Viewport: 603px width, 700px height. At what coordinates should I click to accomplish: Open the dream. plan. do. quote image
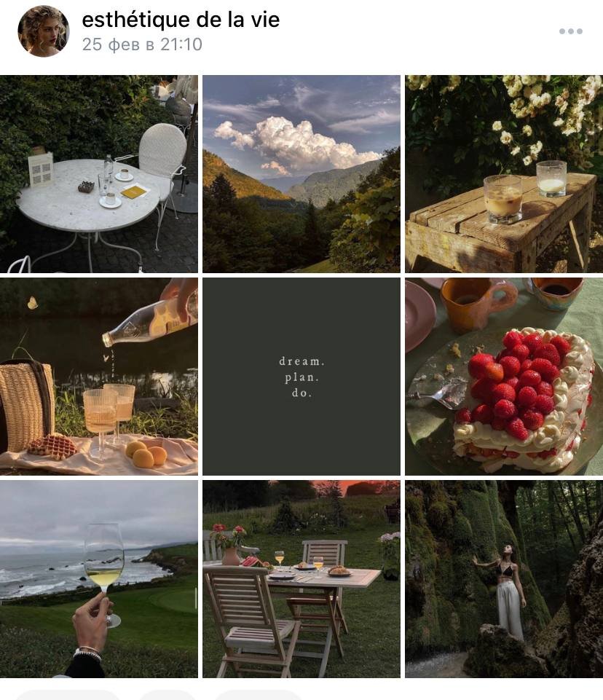point(301,377)
